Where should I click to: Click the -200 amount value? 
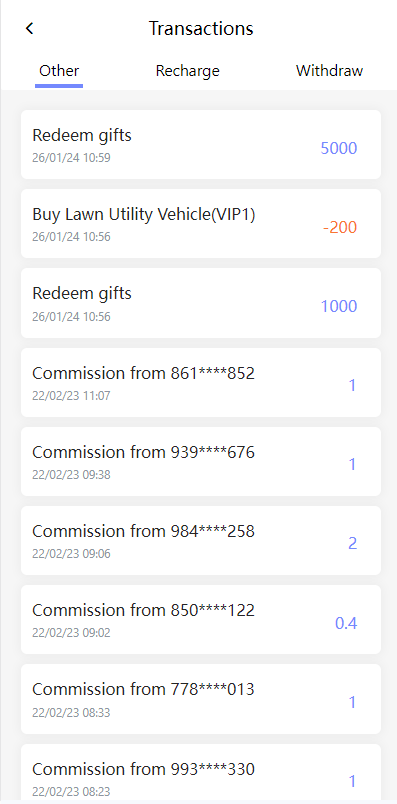(340, 227)
